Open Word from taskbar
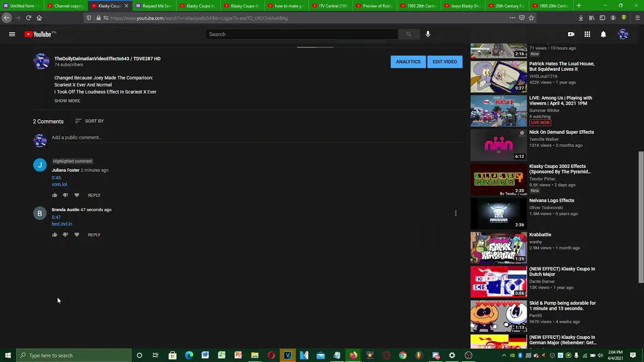 [x=205, y=355]
